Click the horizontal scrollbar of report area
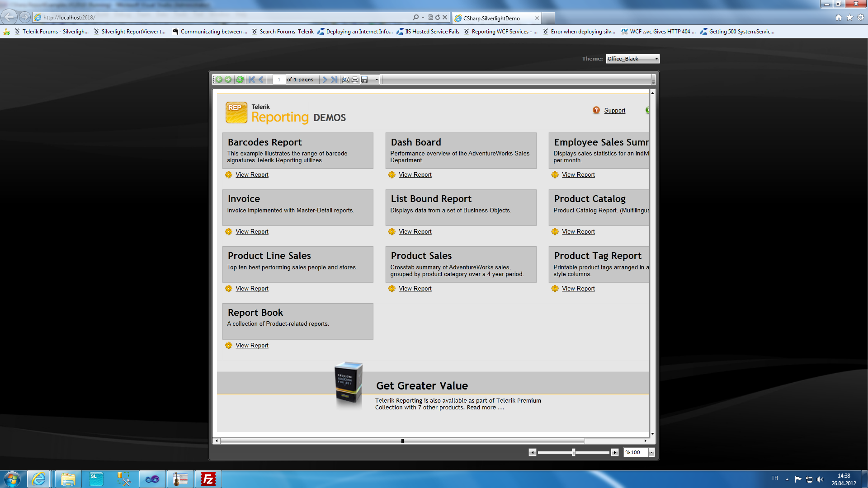 [402, 441]
